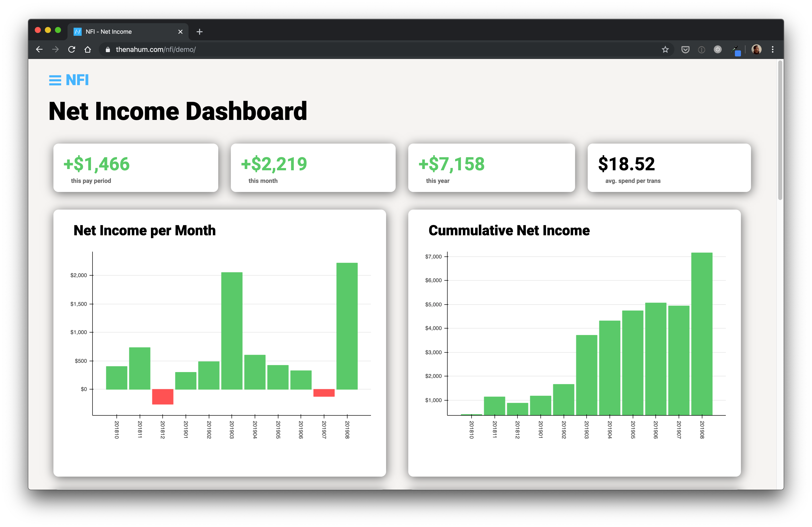Open the NFI hamburger menu icon
Viewport: 812px width, 527px height.
55,81
